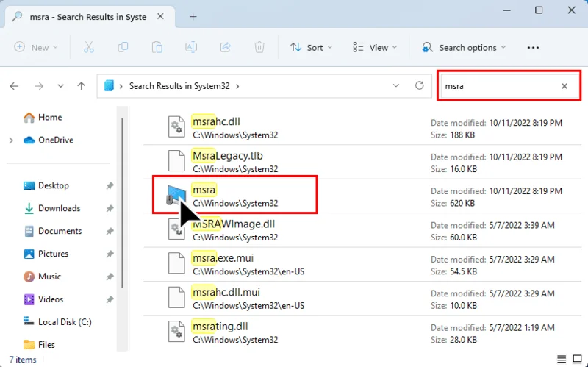
Task: Open the See more ellipsis menu
Action: click(533, 47)
